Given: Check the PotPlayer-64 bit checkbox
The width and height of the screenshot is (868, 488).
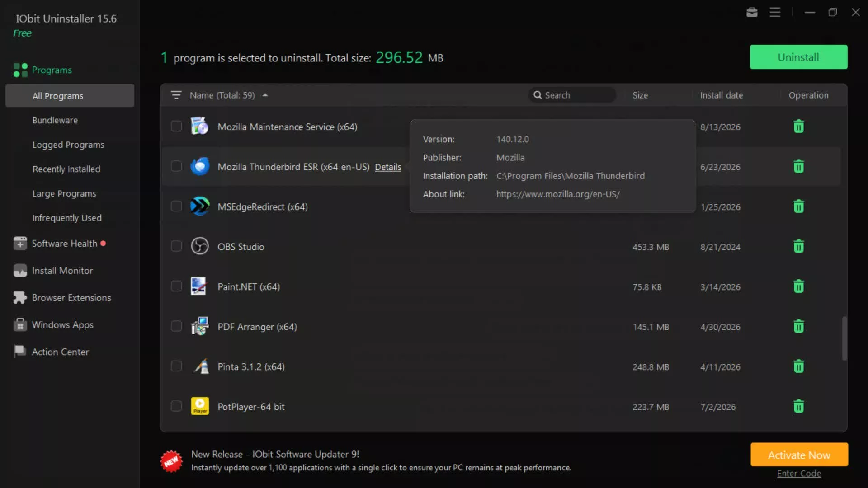Looking at the screenshot, I should (x=176, y=406).
